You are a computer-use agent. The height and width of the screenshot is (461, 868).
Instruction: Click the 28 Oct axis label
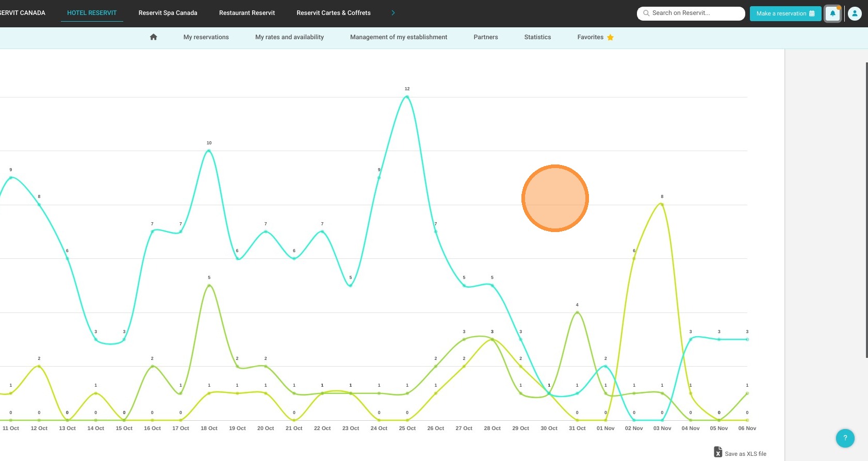492,429
